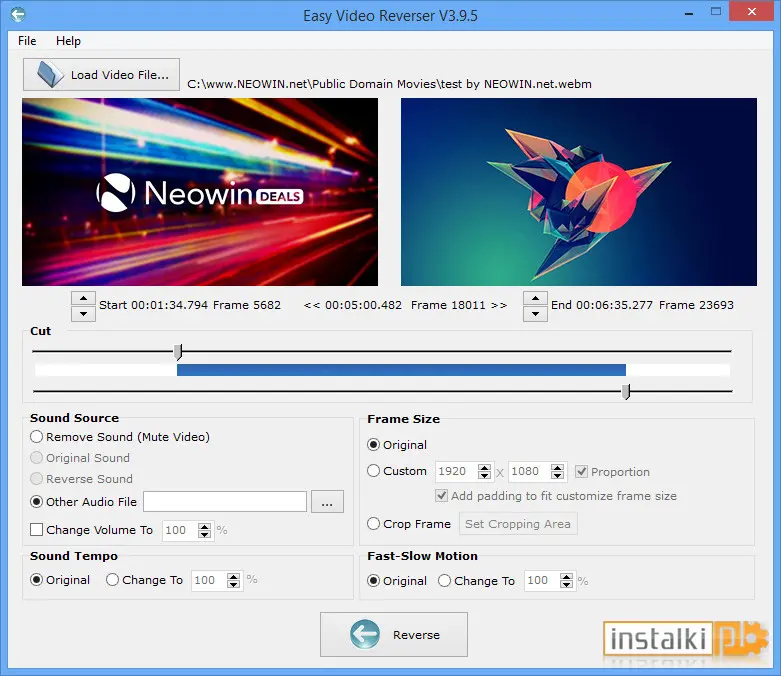Image resolution: width=781 pixels, height=676 pixels.
Task: Decrease motion speed with down arrow
Action: [566, 585]
